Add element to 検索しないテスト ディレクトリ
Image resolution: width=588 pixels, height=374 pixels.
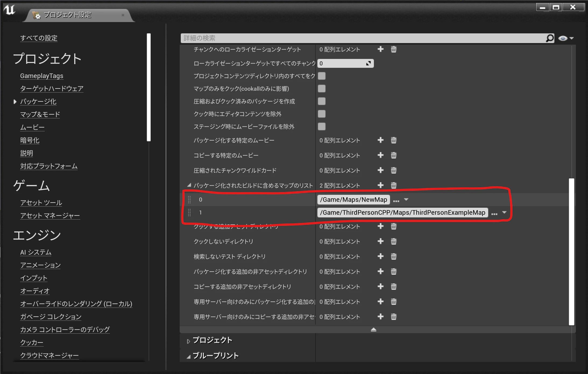coord(380,256)
